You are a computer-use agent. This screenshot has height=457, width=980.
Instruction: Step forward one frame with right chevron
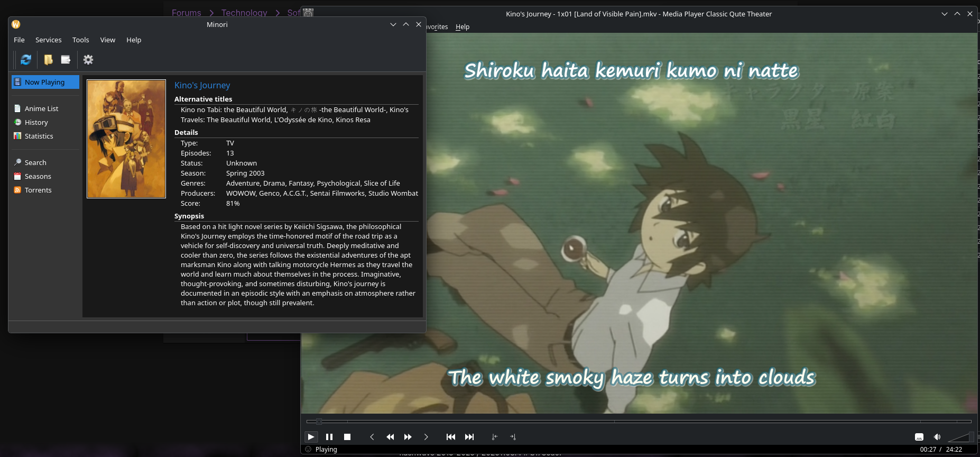[x=426, y=437]
